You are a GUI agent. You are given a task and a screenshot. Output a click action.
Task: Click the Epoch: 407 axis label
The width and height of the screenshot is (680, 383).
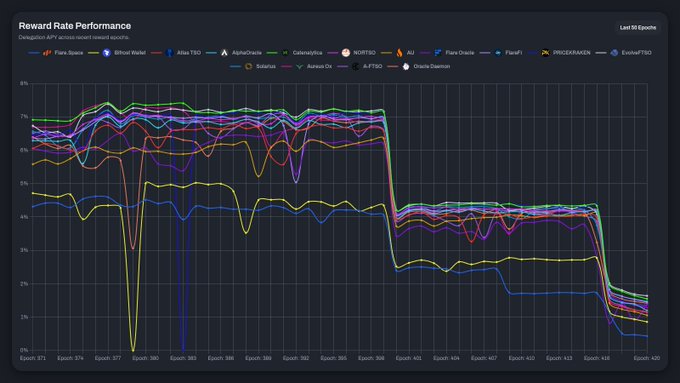click(x=484, y=358)
